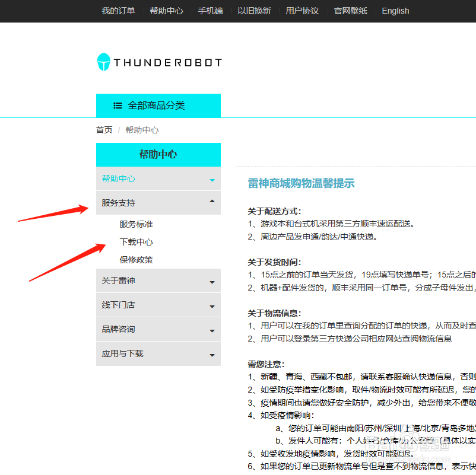The height and width of the screenshot is (475, 476).
Task: Open 保修政策 under 服务支持
Action: click(x=136, y=260)
